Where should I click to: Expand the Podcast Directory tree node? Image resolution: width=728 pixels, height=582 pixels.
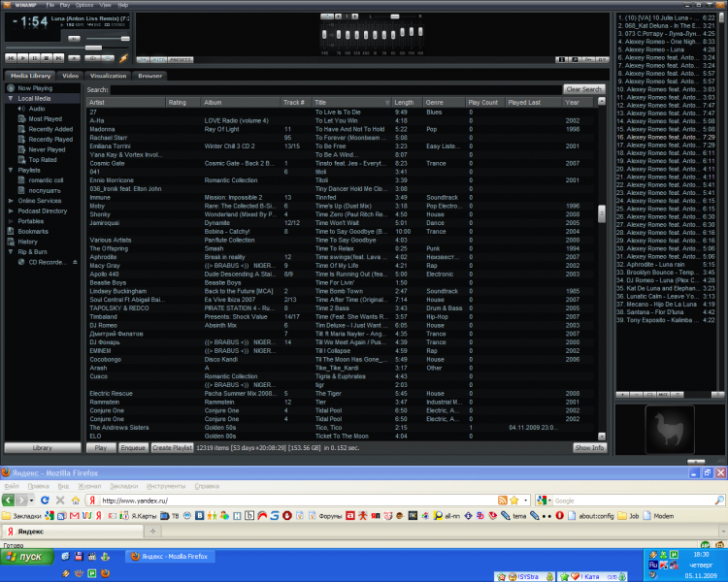pyautogui.click(x=11, y=210)
